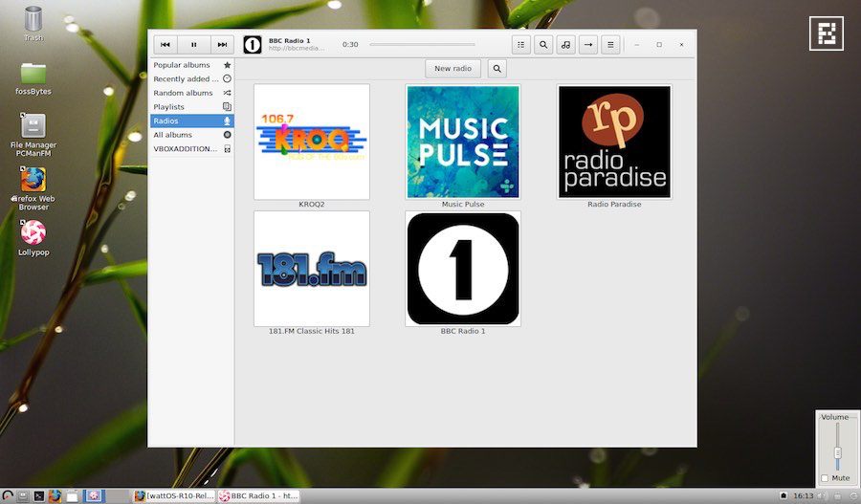Click the network tray icon
This screenshot has height=504, width=861.
pos(837,496)
